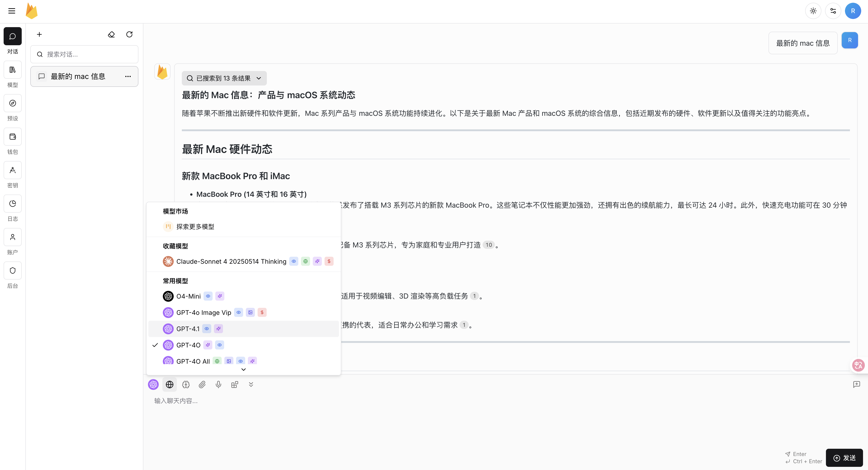
Task: Clear conversations with the eraser icon
Action: click(x=111, y=34)
